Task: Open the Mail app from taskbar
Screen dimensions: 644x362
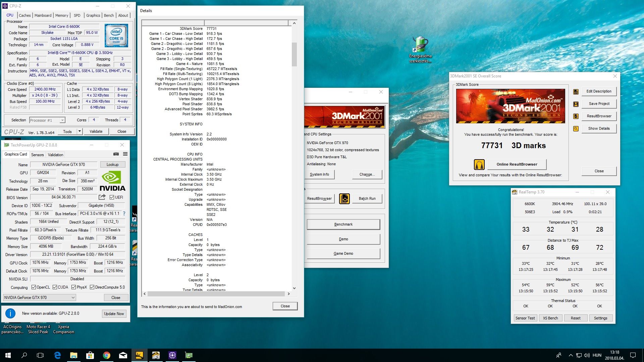Action: [123, 355]
